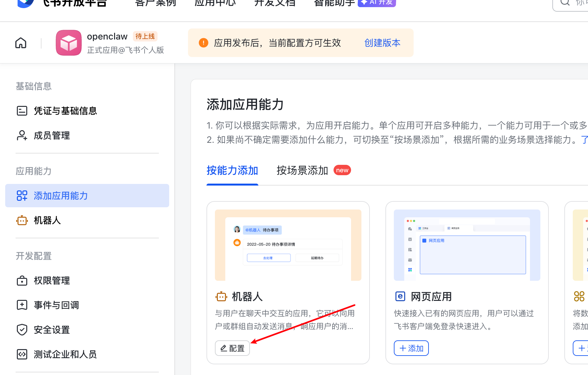Click the openclaw pink cube app icon
Screen dimensions: 588x375
tap(69, 43)
